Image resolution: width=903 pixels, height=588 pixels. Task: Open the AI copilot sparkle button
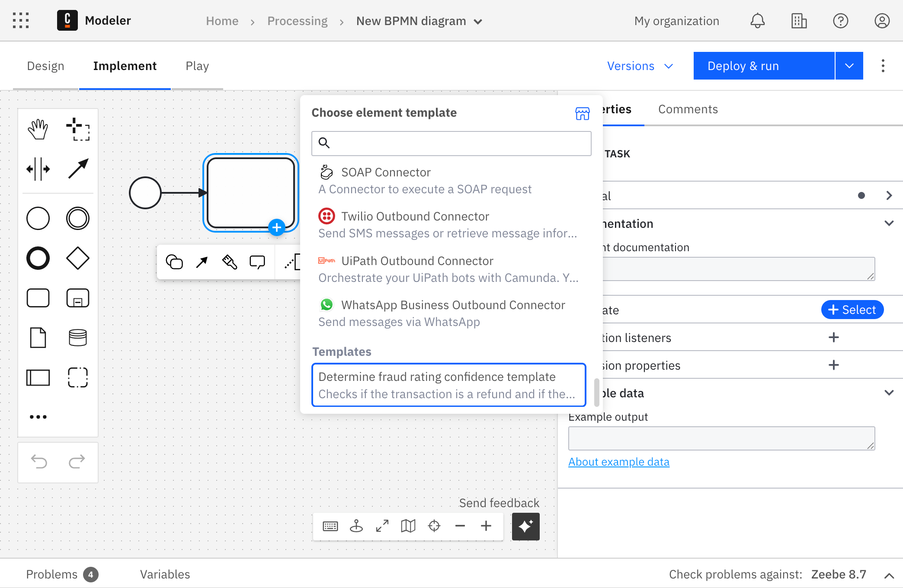pyautogui.click(x=526, y=526)
